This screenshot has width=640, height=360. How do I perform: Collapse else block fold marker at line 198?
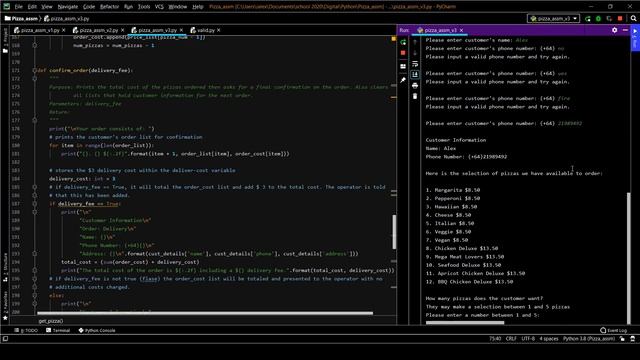click(x=35, y=296)
